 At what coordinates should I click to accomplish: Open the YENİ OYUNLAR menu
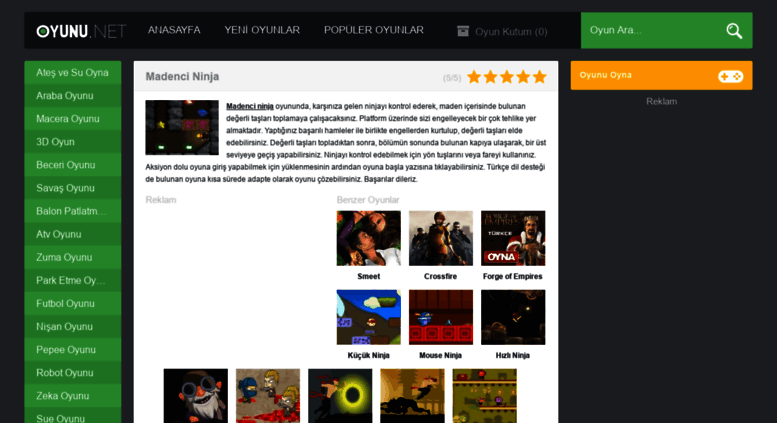262,30
